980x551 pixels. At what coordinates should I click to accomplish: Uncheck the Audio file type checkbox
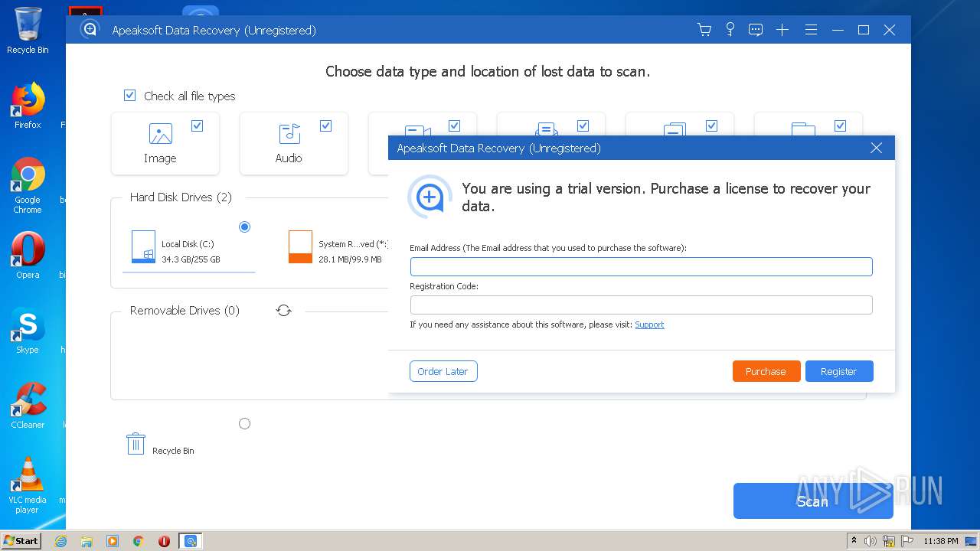pyautogui.click(x=325, y=126)
